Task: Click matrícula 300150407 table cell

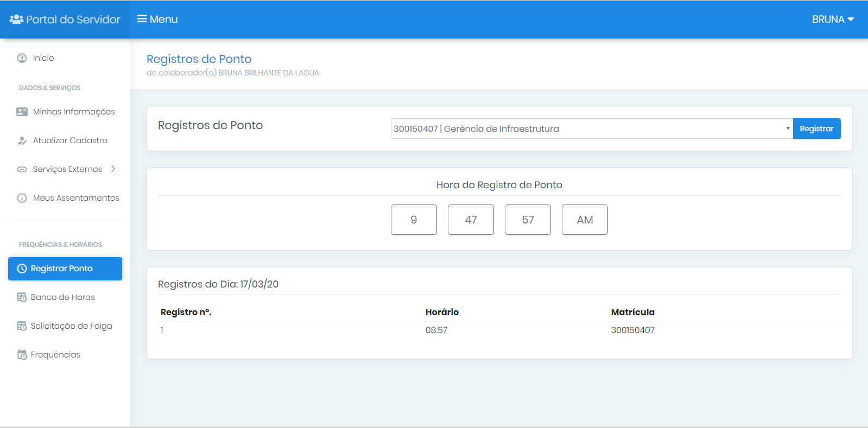Action: (632, 330)
